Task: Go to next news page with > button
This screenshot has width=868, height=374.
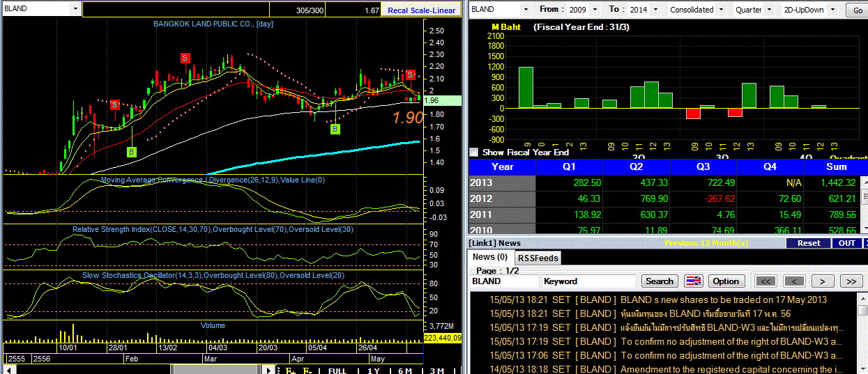Action: (x=822, y=281)
